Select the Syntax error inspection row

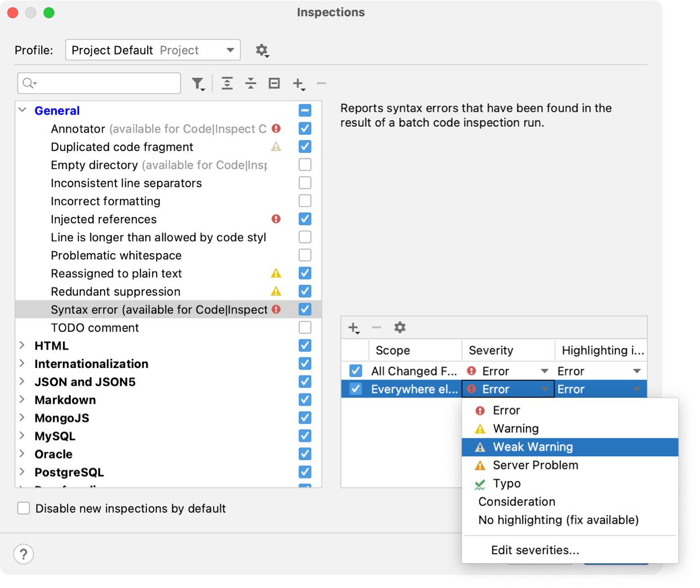(169, 310)
